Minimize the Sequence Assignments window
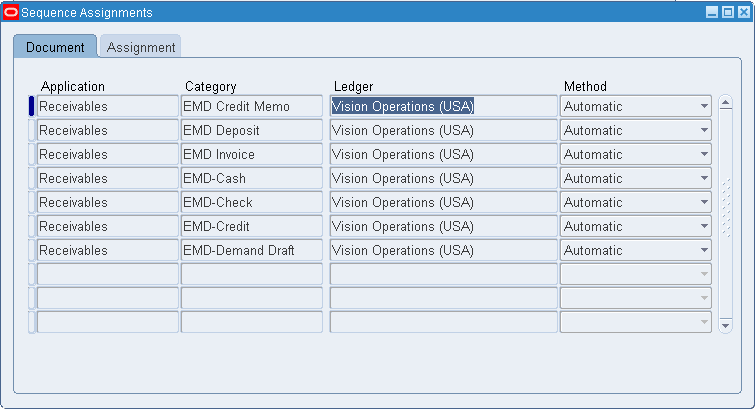The width and height of the screenshot is (755, 409). [712, 13]
